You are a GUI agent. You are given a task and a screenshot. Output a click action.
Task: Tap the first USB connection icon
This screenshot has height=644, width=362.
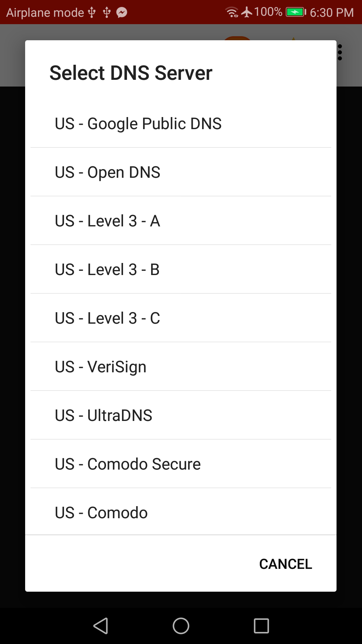92,12
